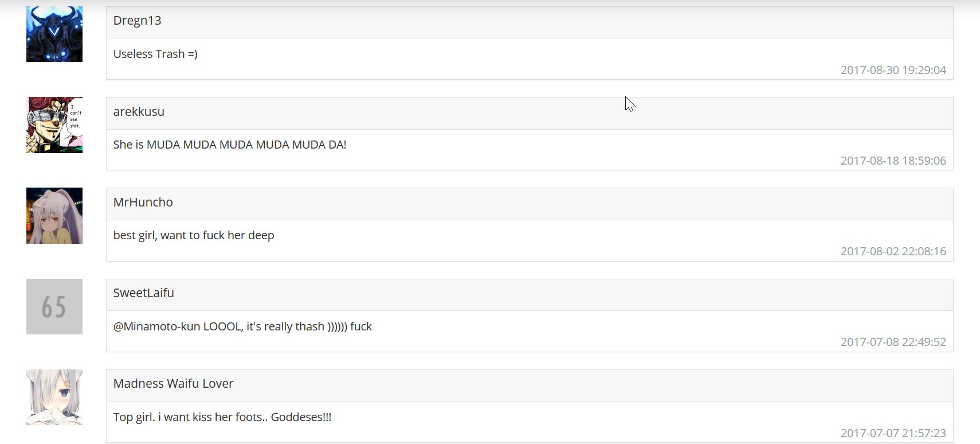The height and width of the screenshot is (444, 980).
Task: Click the 2017-07-08 22:49:52 timestamp
Action: click(893, 342)
